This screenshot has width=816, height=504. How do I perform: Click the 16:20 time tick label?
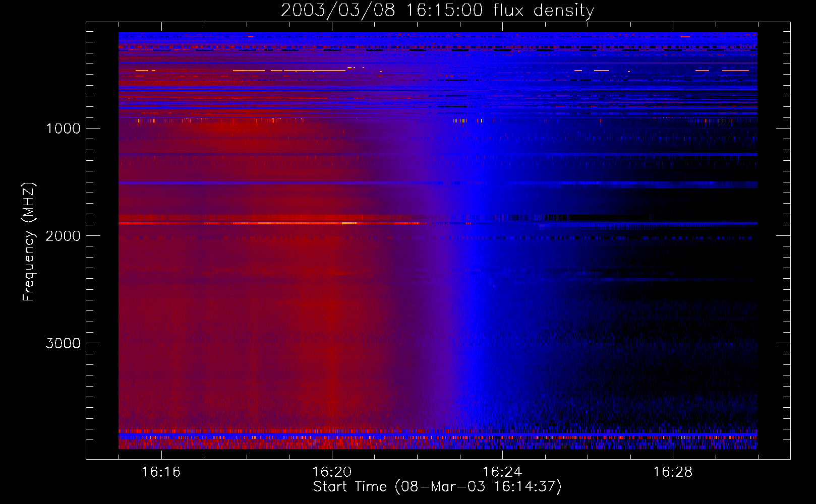click(332, 472)
